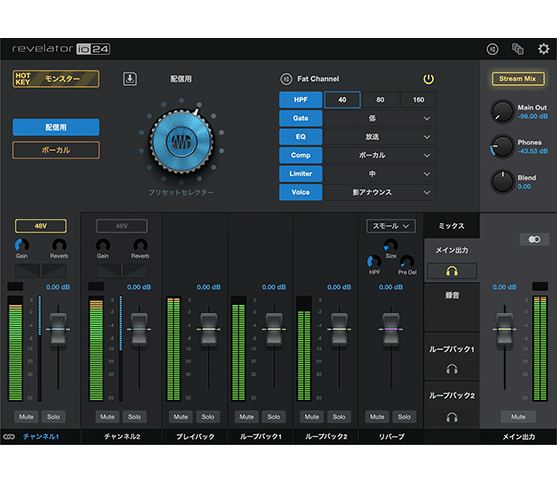Click the Main Out volume knob
557x483 pixels.
pos(502,112)
